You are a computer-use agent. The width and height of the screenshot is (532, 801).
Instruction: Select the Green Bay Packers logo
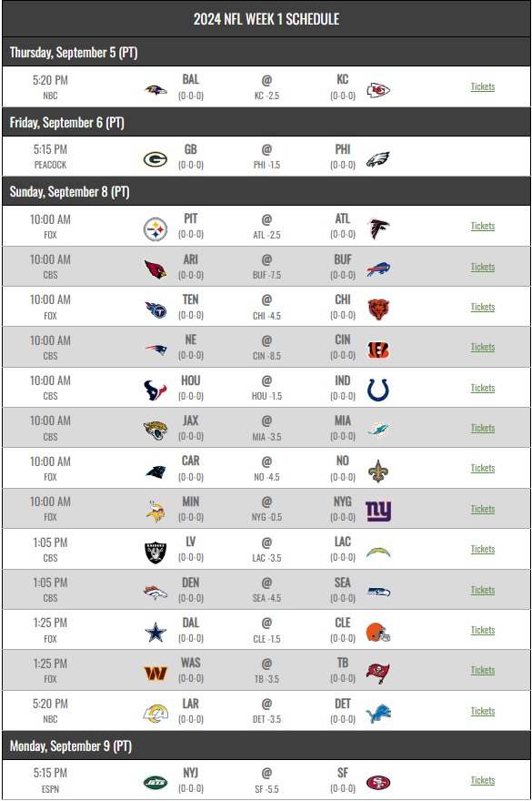pyautogui.click(x=156, y=159)
